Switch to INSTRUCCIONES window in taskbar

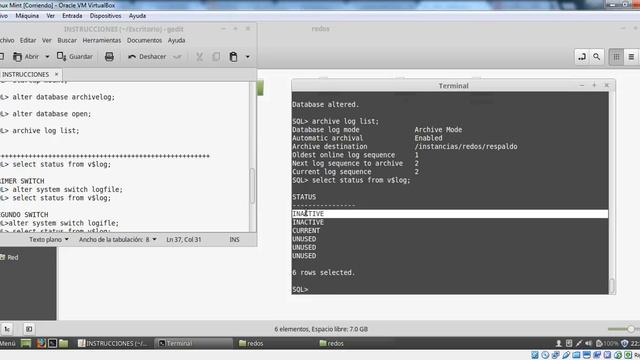112,343
